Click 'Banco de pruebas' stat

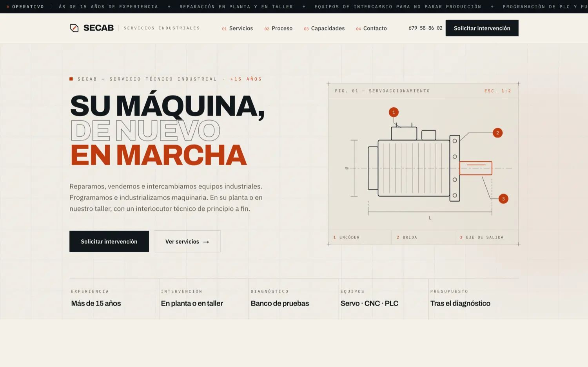[280, 303]
